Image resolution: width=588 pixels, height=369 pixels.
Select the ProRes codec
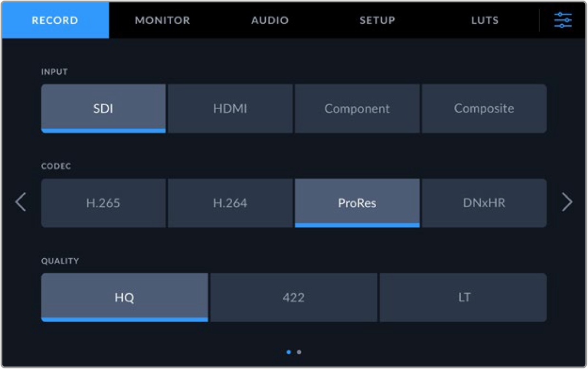tap(357, 203)
